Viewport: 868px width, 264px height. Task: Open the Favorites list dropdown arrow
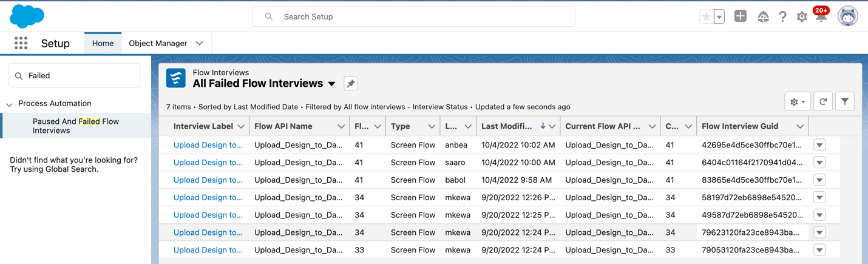coord(719,17)
